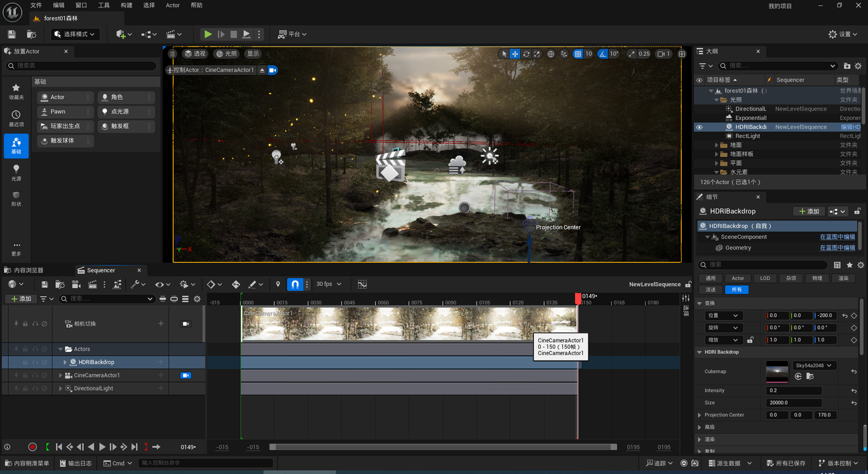This screenshot has height=474, width=868.
Task: Click the Details favorites star icon
Action: click(x=850, y=265)
